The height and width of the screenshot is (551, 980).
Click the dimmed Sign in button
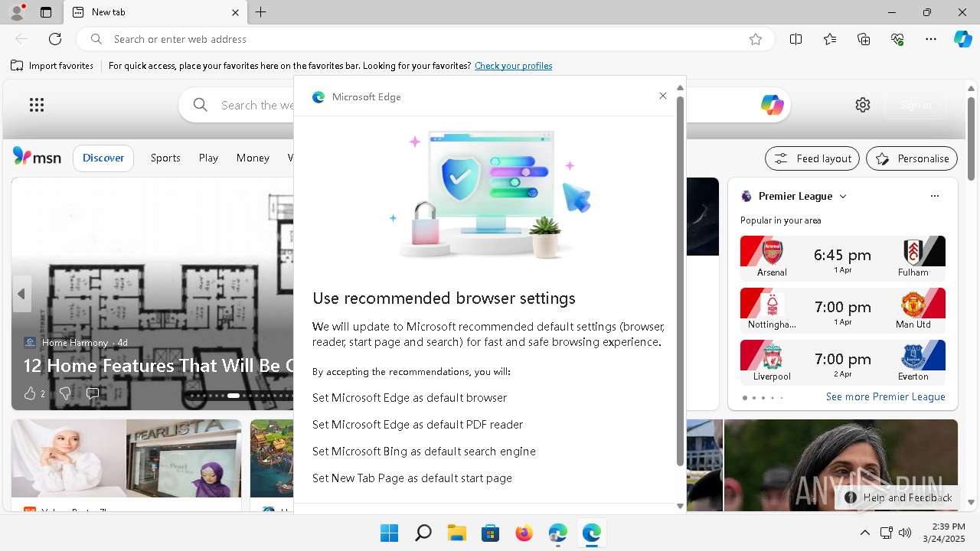pos(916,105)
